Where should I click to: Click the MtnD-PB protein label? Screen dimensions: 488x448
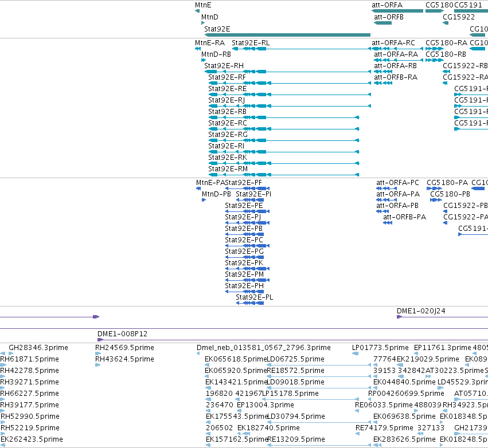(x=216, y=194)
